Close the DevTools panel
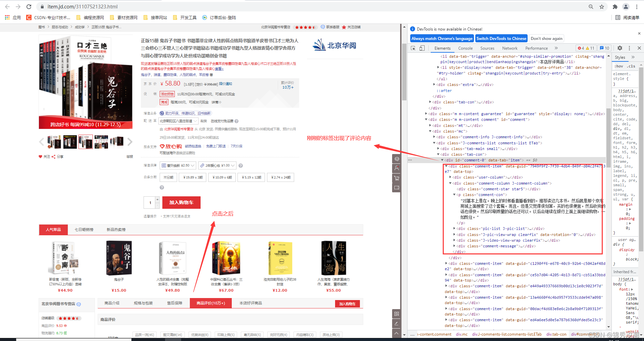The width and height of the screenshot is (644, 341). (639, 48)
